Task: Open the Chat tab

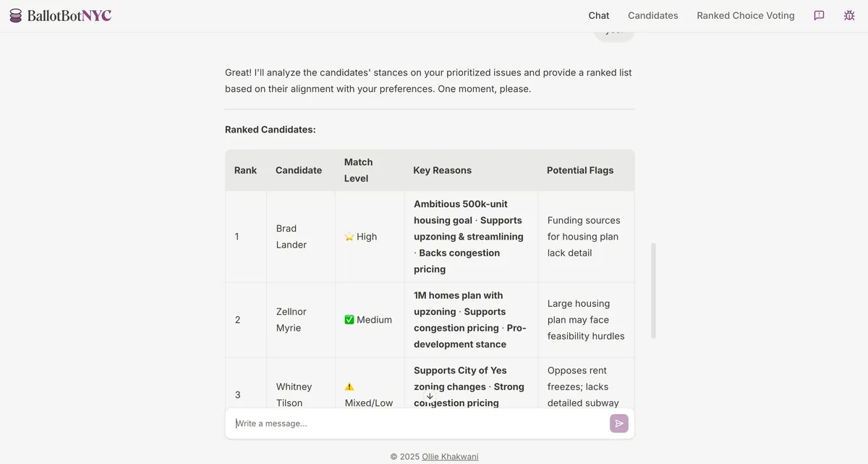Action: tap(599, 15)
